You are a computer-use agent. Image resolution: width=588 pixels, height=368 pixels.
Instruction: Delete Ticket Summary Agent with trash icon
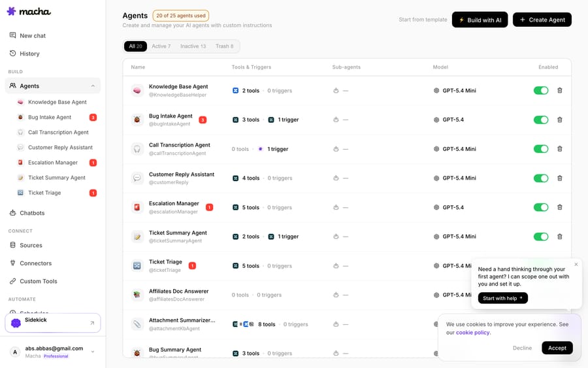(x=559, y=237)
